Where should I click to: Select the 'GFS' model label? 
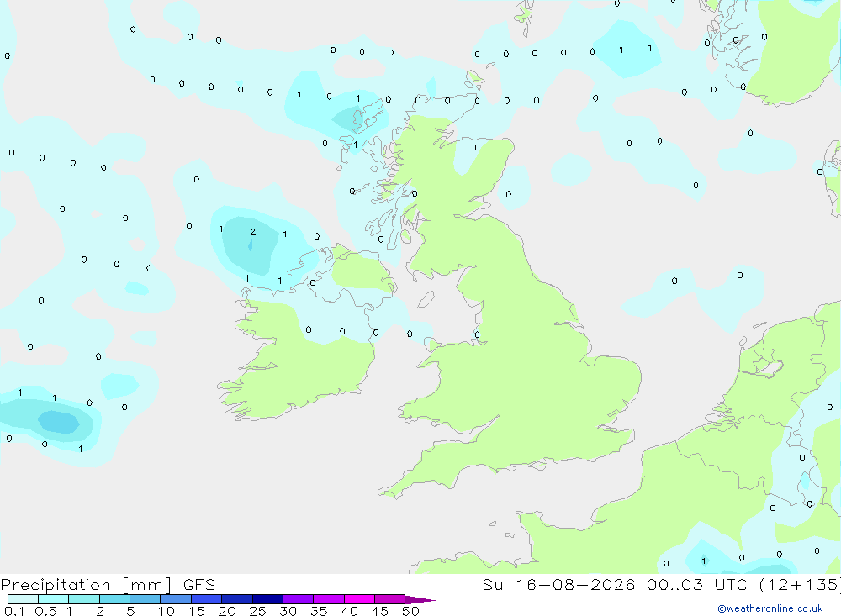pyautogui.click(x=199, y=585)
